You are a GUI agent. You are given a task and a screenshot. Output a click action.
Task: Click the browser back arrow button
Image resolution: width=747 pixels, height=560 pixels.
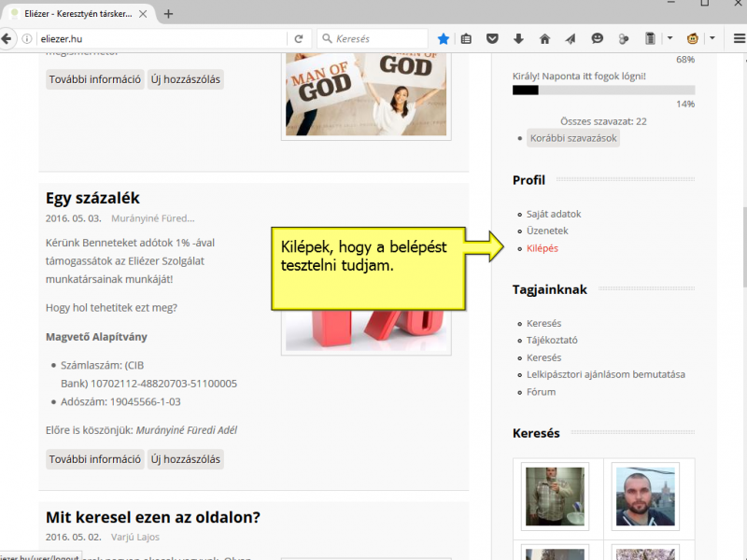[7, 38]
